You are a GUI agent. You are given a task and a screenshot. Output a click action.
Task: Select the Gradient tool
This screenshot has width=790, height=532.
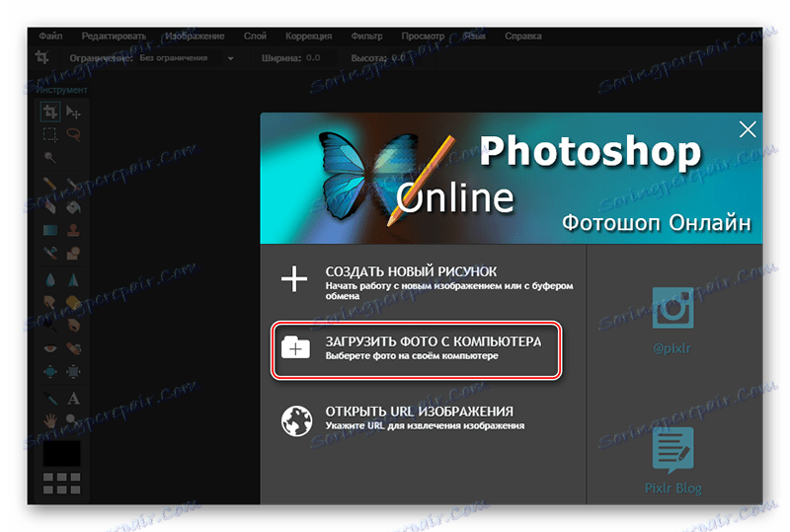(x=50, y=230)
